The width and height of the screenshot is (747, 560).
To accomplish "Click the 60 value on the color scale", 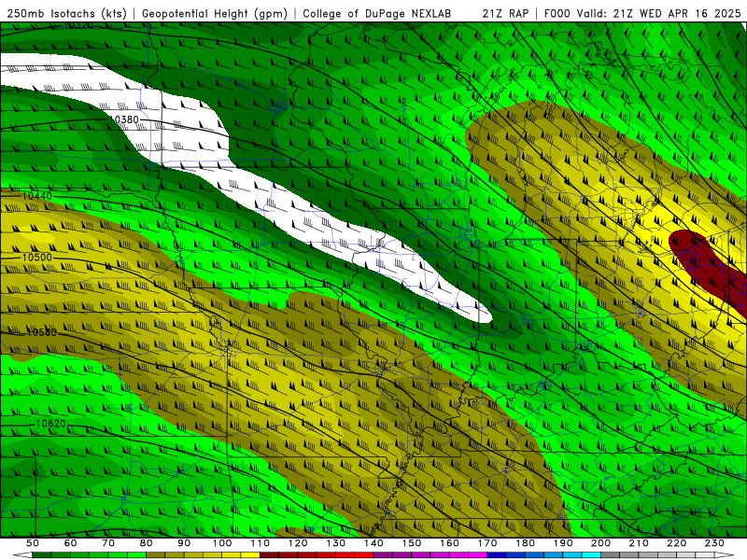I will point(71,543).
